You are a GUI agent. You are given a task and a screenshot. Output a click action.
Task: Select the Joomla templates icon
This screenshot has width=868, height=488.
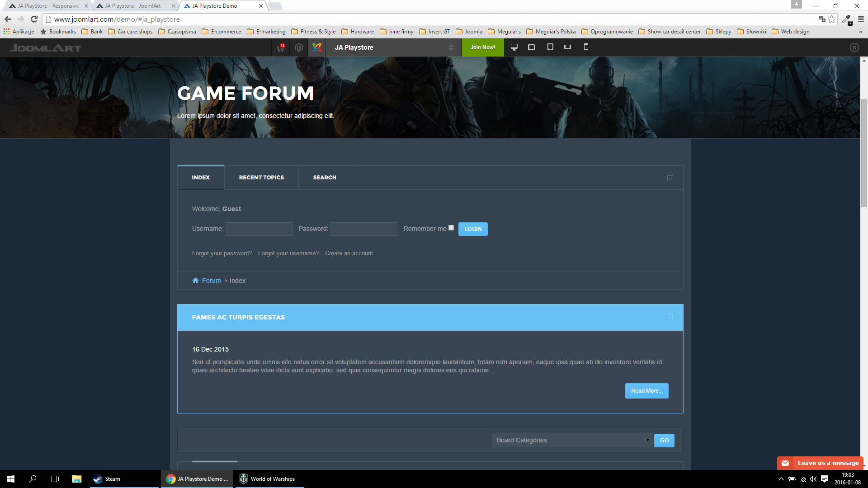tap(317, 47)
